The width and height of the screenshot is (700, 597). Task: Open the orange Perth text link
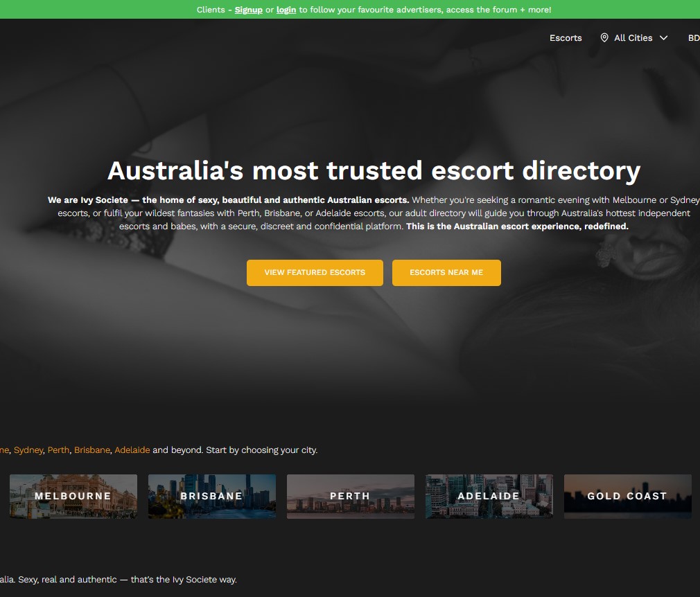point(58,450)
